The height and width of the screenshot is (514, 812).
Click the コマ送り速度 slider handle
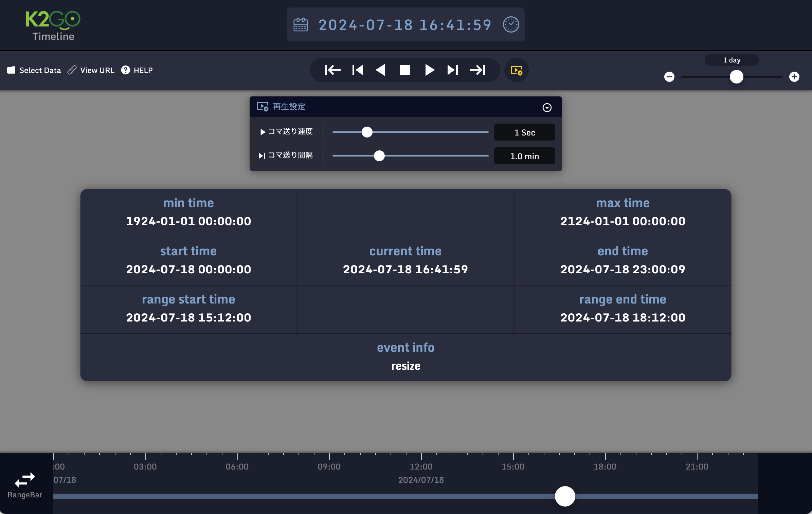click(367, 132)
